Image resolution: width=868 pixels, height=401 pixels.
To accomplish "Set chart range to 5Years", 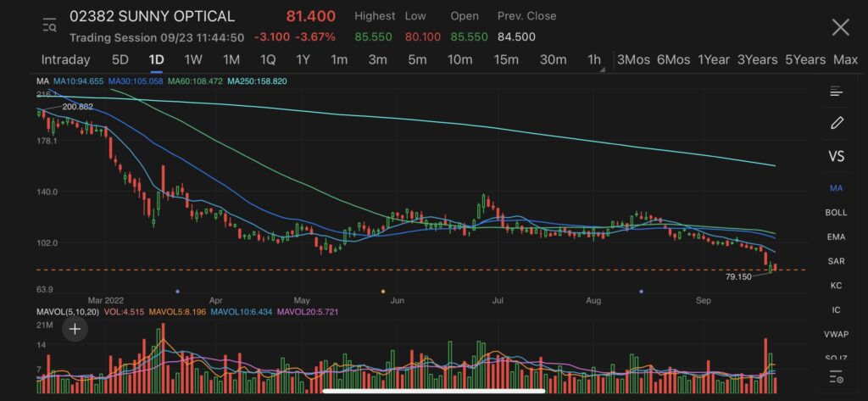I will coord(805,59).
